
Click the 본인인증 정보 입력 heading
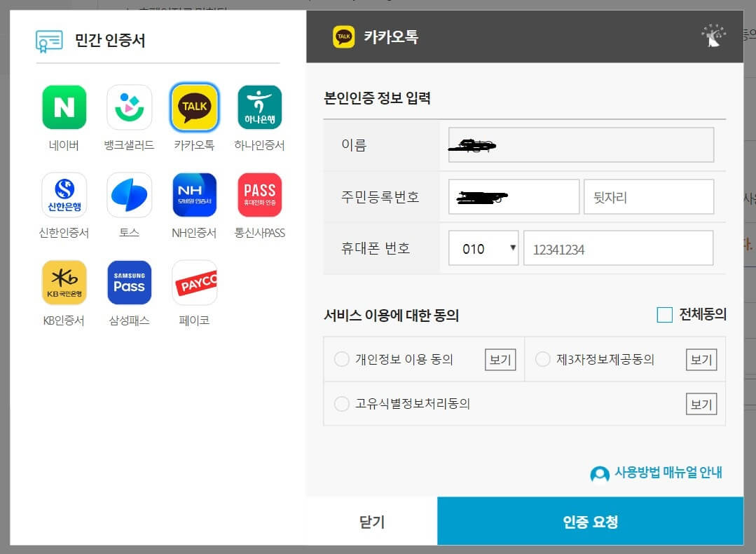pos(377,98)
